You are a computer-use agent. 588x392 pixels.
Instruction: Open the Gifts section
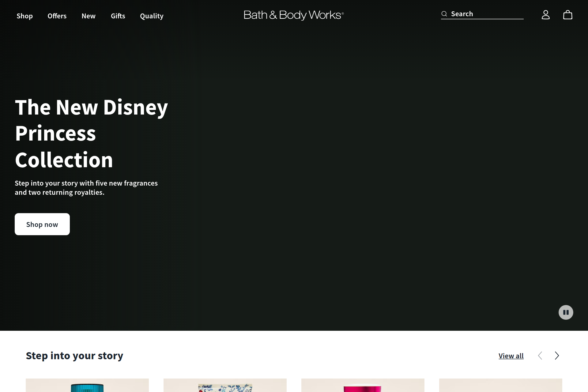[118, 16]
